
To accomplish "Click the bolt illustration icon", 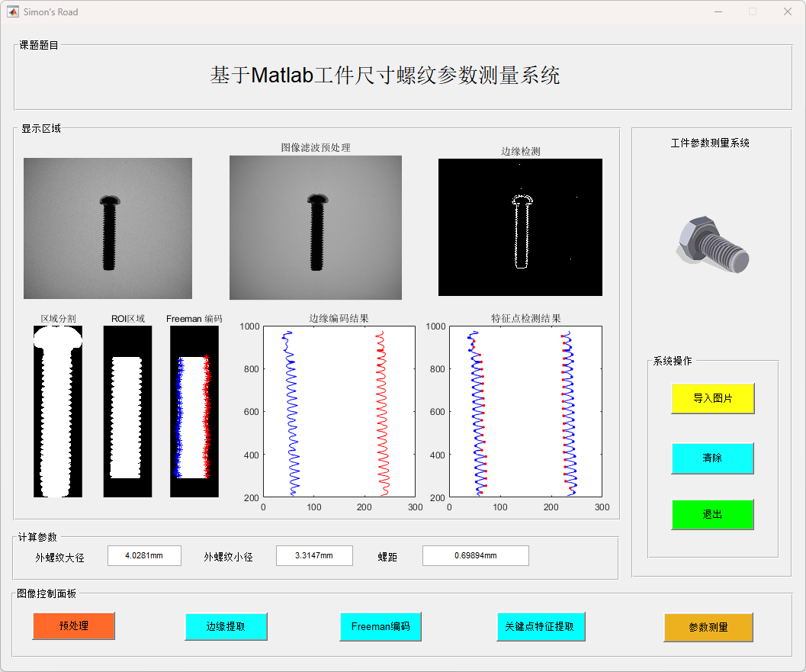I will coord(711,244).
